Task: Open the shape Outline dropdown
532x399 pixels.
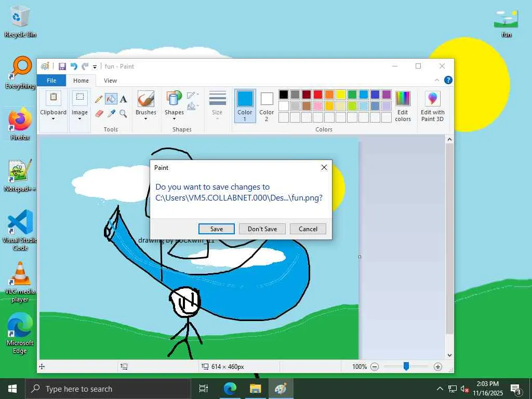Action: (x=193, y=96)
